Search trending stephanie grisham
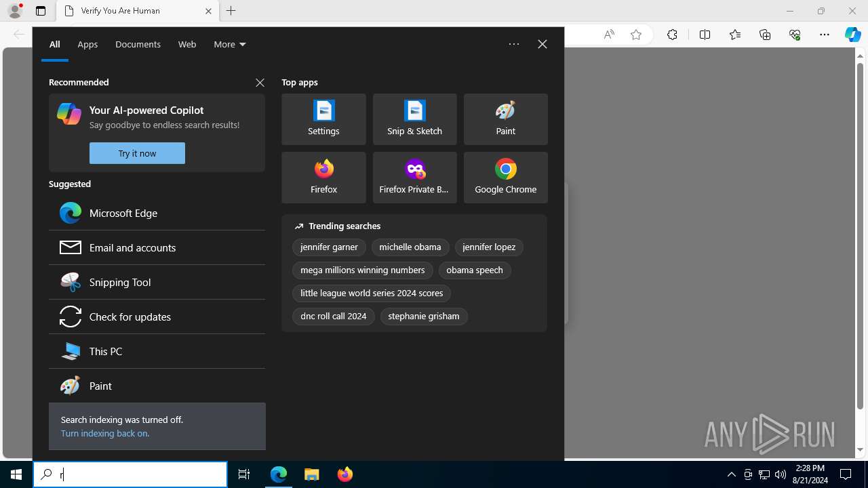 point(424,317)
